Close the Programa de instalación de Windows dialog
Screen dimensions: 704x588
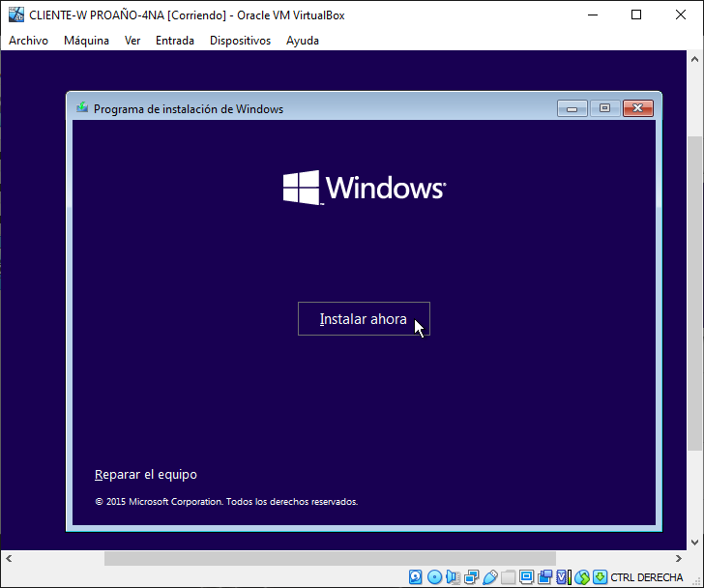[638, 108]
